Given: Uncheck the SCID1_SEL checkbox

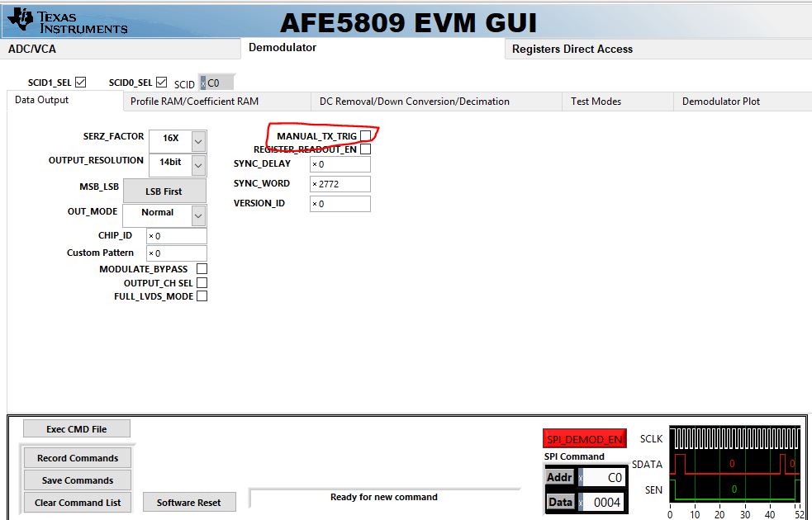Looking at the screenshot, I should pyautogui.click(x=80, y=82).
